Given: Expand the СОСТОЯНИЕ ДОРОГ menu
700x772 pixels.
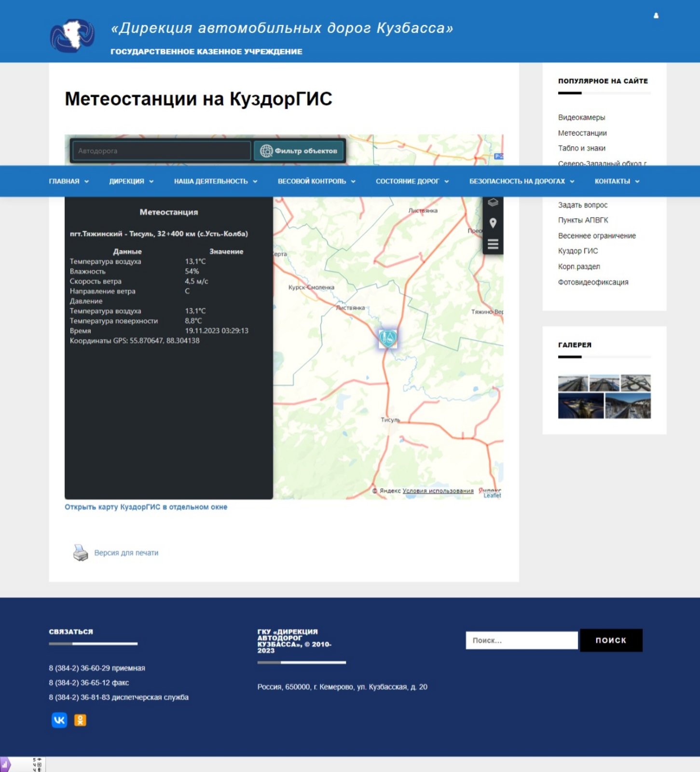Looking at the screenshot, I should point(412,181).
